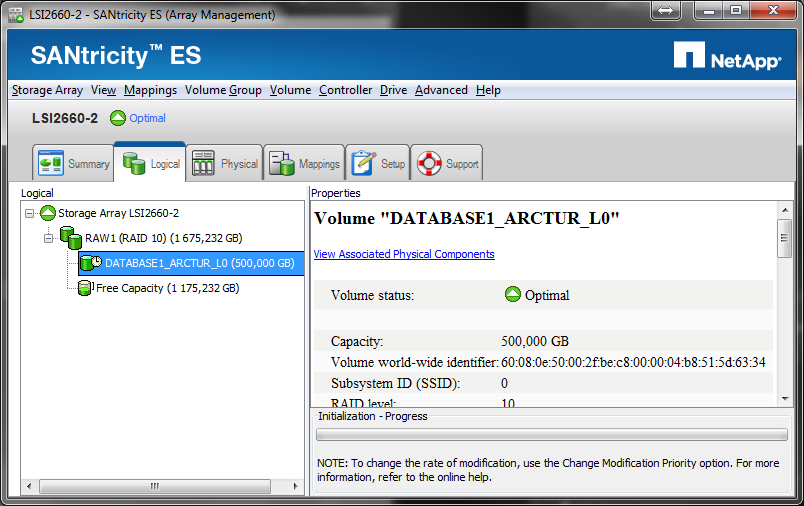The image size is (804, 506).
Task: Click the double-arrow button in title bar
Action: click(666, 10)
